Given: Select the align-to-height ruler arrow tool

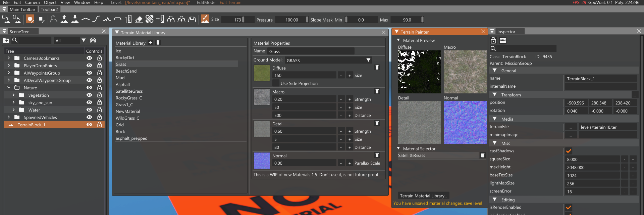Looking at the screenshot, I should click(x=160, y=19).
